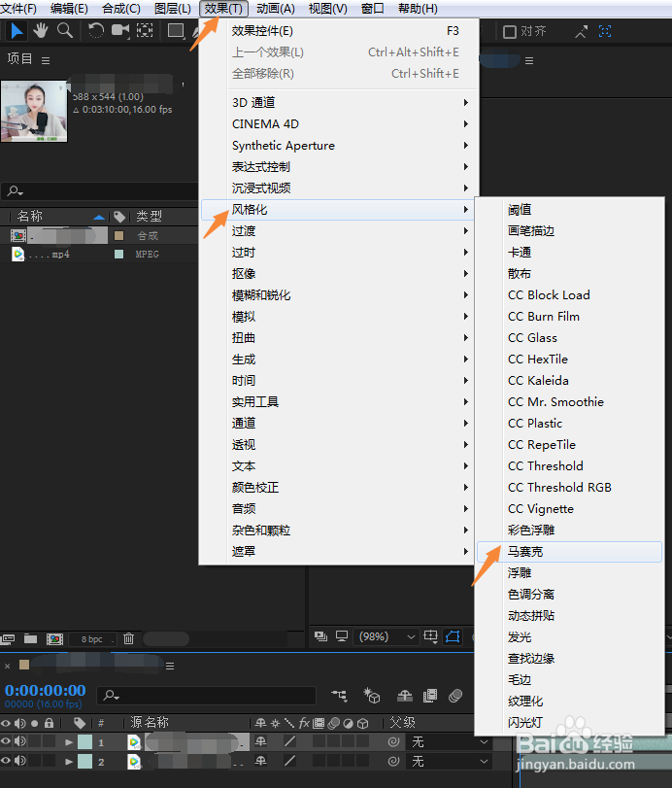
Task: Mute layer 1 audio speaker toggle
Action: [20, 740]
